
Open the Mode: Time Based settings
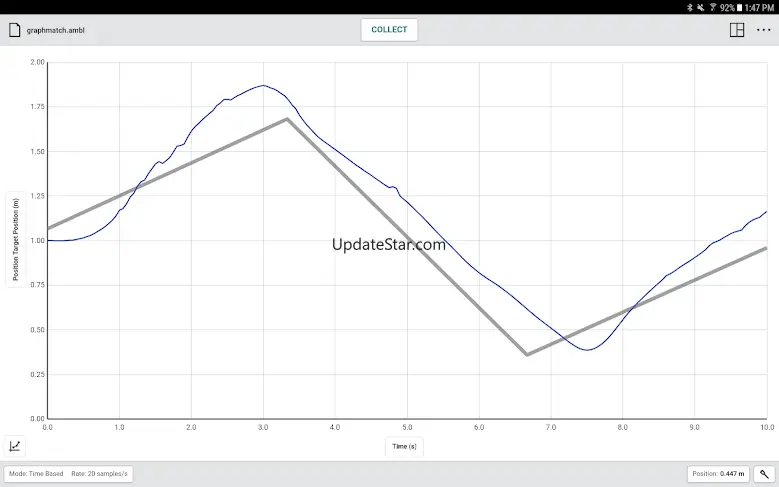[36, 474]
